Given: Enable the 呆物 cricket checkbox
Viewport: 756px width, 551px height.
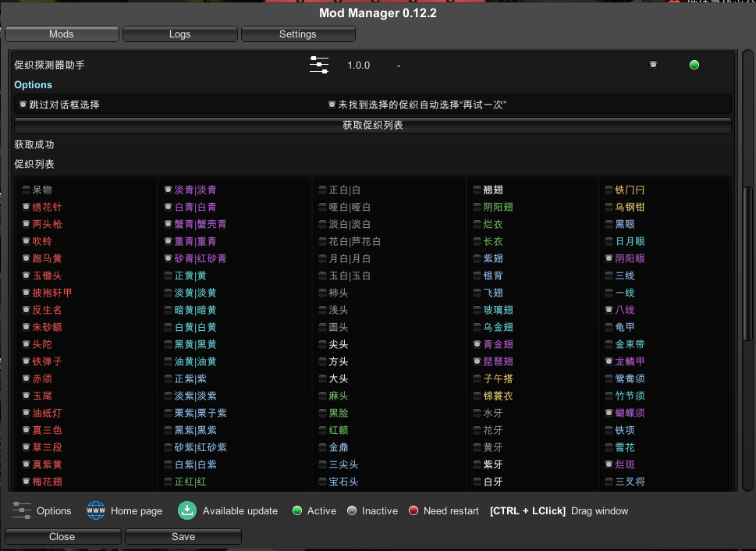Looking at the screenshot, I should point(27,190).
